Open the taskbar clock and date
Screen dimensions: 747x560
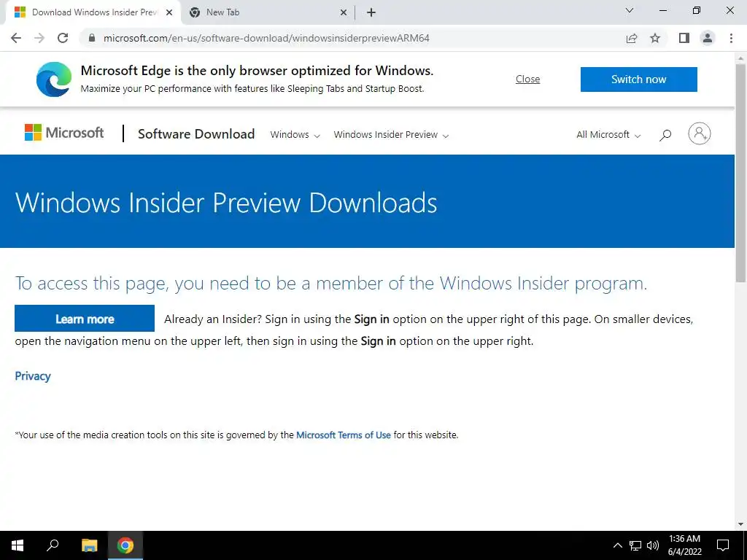684,545
